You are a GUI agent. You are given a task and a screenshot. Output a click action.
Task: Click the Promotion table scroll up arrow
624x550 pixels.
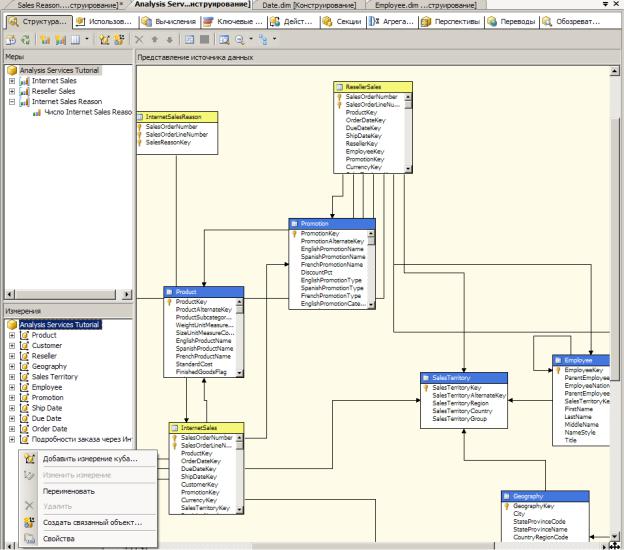pos(371,234)
